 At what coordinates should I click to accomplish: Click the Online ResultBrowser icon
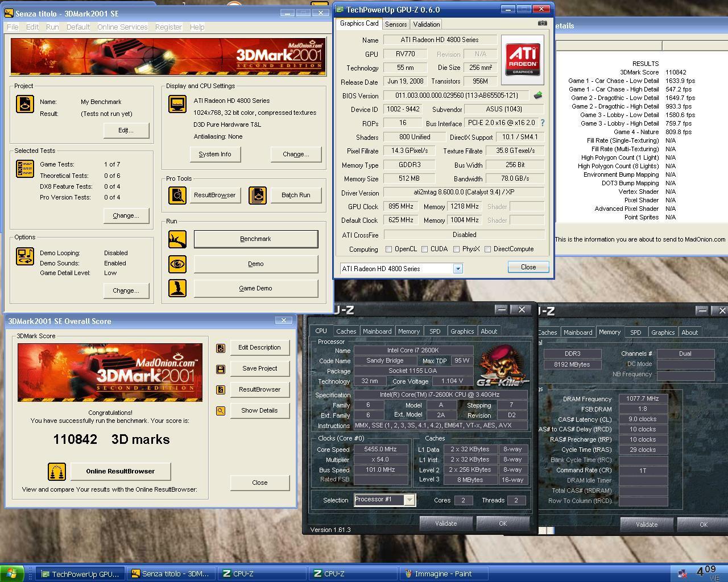click(x=56, y=471)
